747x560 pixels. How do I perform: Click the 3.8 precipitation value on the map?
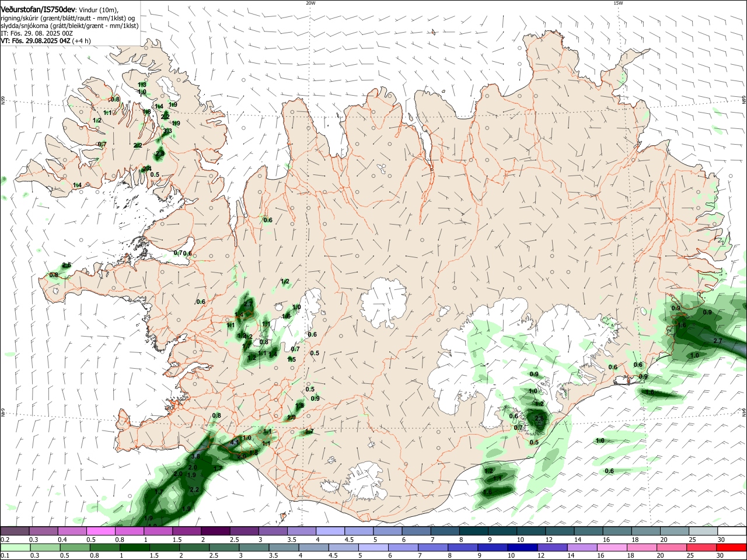click(196, 457)
